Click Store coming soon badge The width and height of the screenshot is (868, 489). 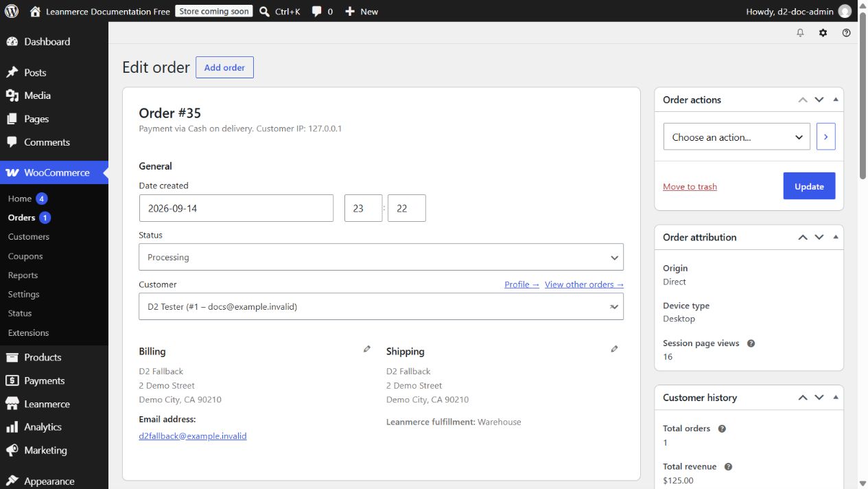214,11
